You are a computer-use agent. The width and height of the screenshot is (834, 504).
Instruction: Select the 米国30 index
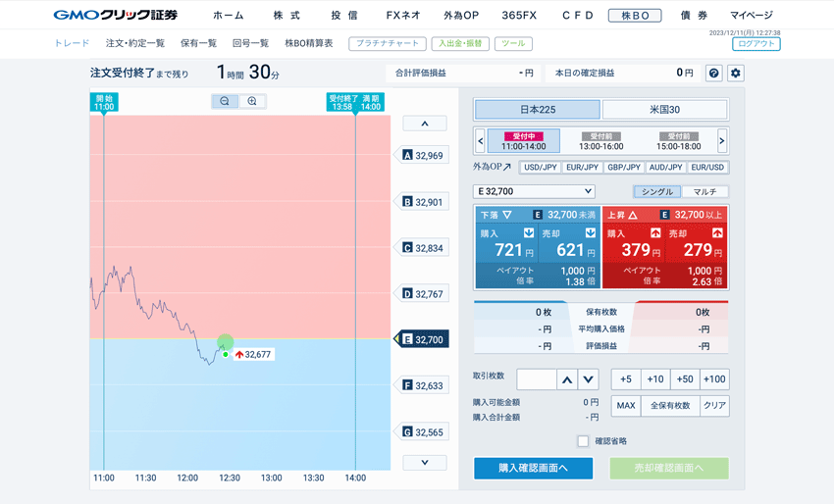(x=664, y=110)
